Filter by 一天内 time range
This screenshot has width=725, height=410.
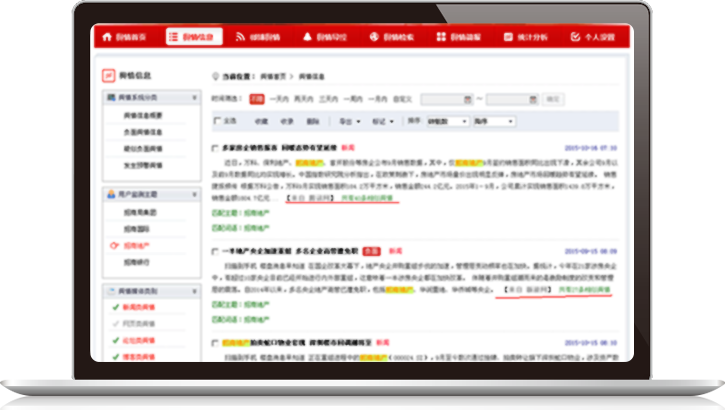(x=279, y=99)
